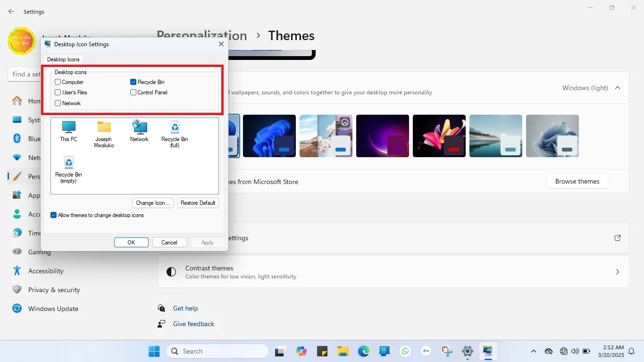The image size is (644, 362).
Task: Collapse the Windows (light) theme section
Action: point(618,88)
